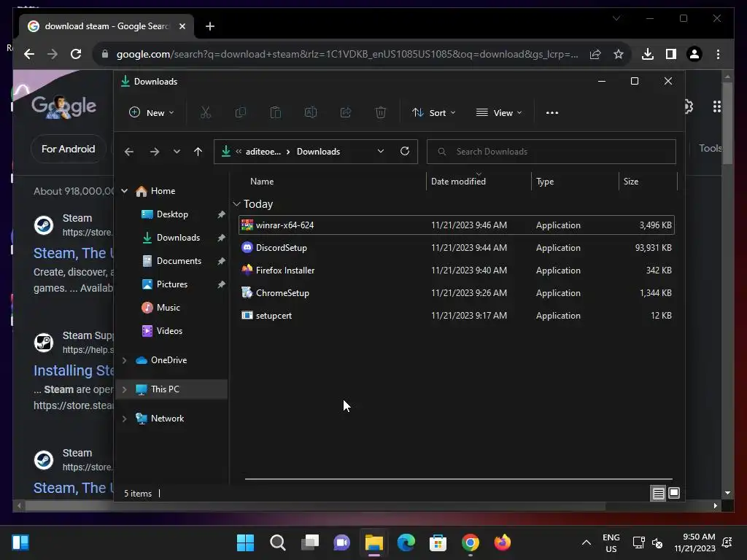747x560 pixels.
Task: Close the download steam Chrome tab
Action: coord(182,26)
